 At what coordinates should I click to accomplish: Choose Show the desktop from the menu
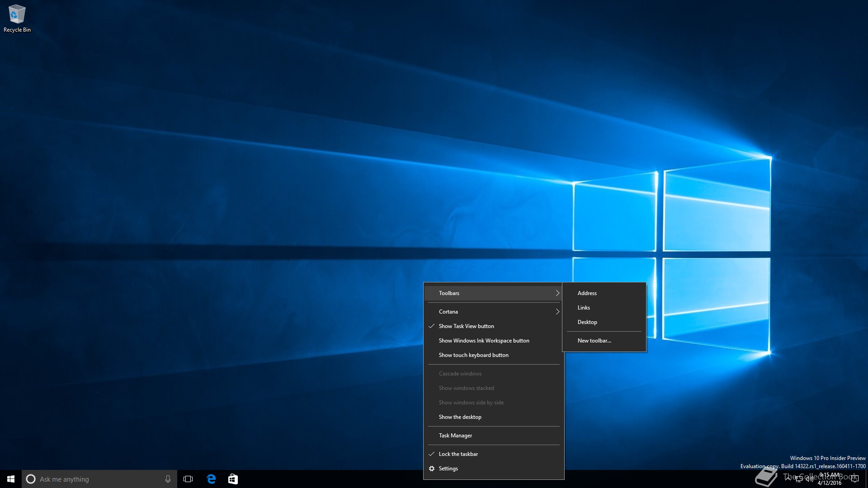[x=494, y=417]
